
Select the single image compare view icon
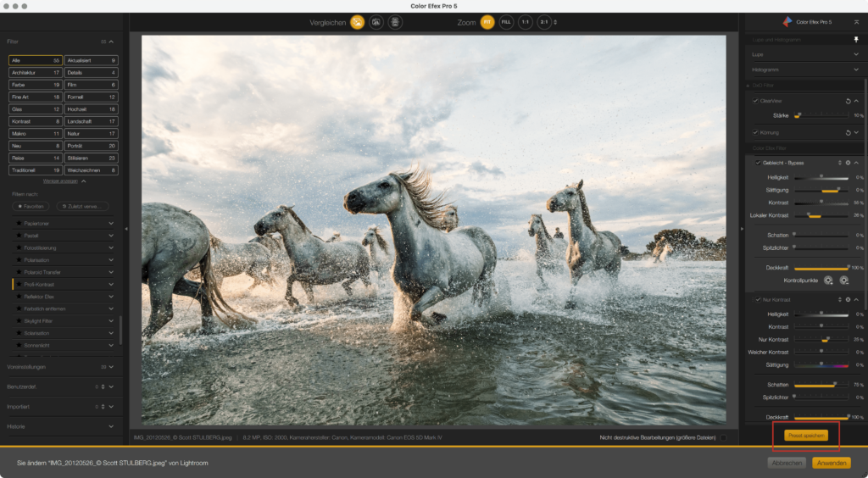[x=358, y=22]
